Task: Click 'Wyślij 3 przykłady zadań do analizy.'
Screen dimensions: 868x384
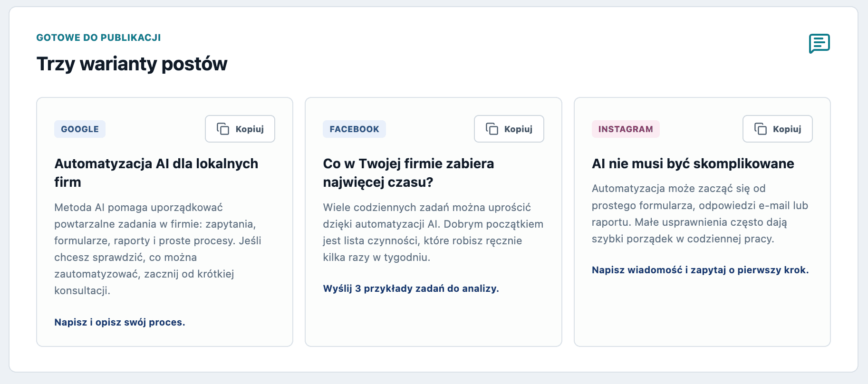Action: (411, 288)
